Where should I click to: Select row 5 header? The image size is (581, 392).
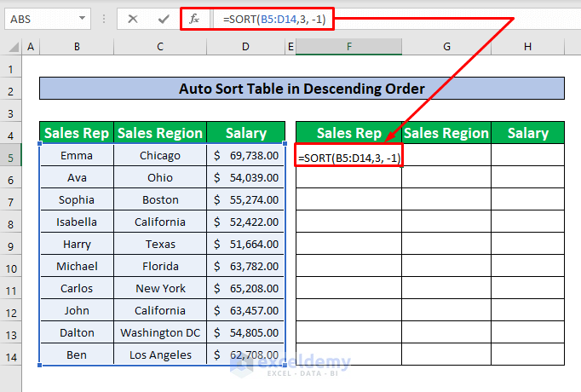click(x=11, y=156)
